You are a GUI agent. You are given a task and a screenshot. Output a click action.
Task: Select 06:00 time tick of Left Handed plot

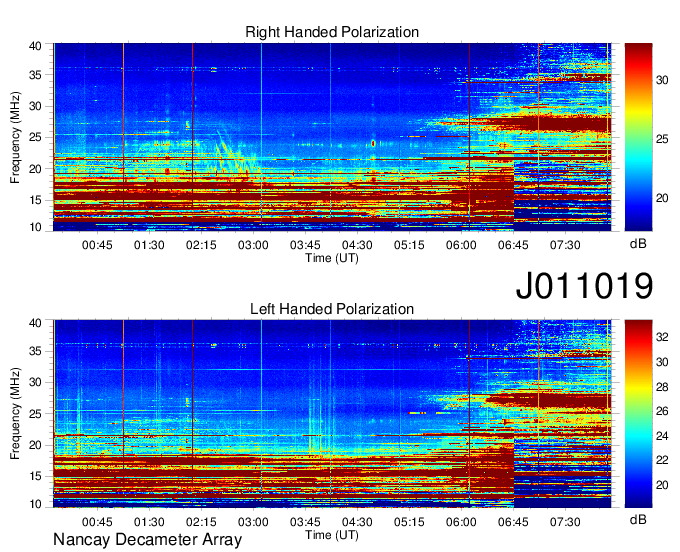point(461,522)
